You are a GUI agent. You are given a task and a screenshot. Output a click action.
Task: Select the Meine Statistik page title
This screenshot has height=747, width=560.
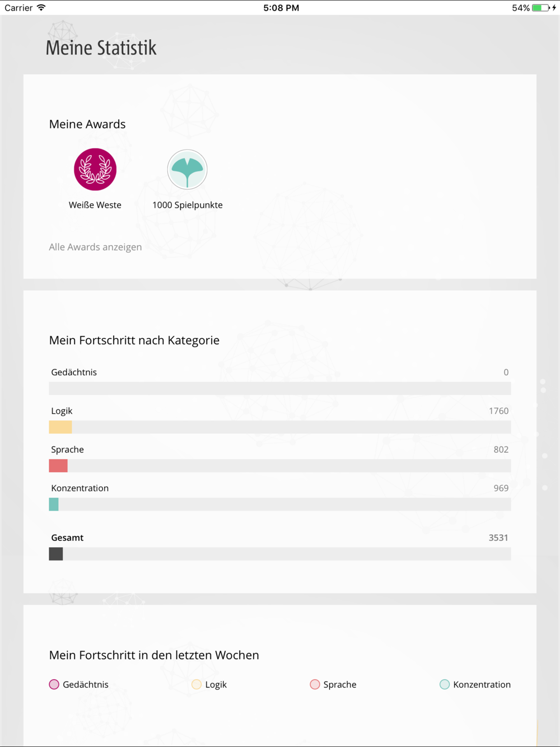[x=101, y=48]
